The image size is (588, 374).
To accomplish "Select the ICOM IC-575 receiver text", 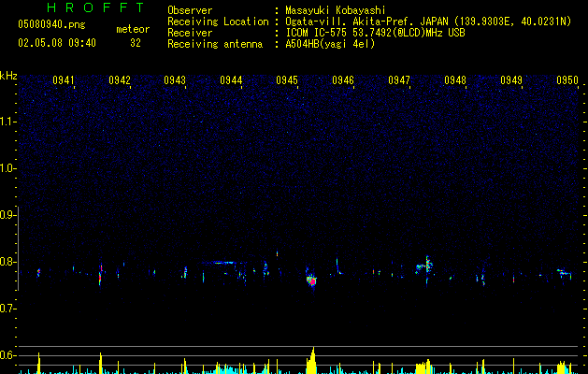I will tap(375, 33).
